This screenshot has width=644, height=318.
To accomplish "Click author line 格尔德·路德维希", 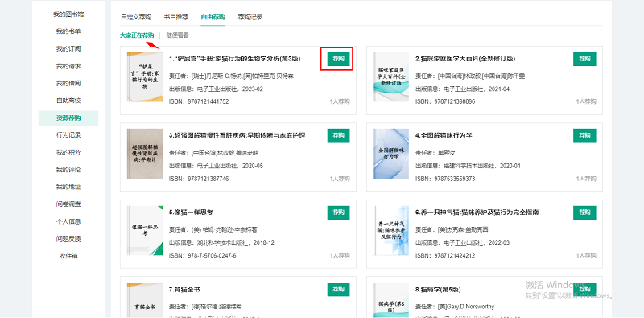I will pyautogui.click(x=204, y=307).
